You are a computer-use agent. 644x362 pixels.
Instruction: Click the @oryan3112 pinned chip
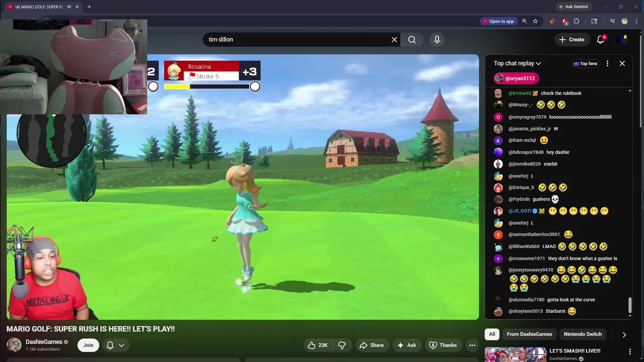pos(516,78)
